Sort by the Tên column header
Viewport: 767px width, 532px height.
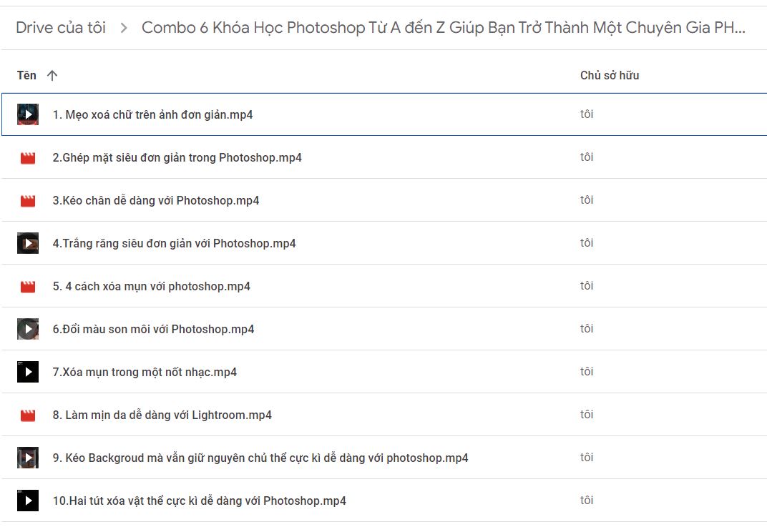point(26,75)
